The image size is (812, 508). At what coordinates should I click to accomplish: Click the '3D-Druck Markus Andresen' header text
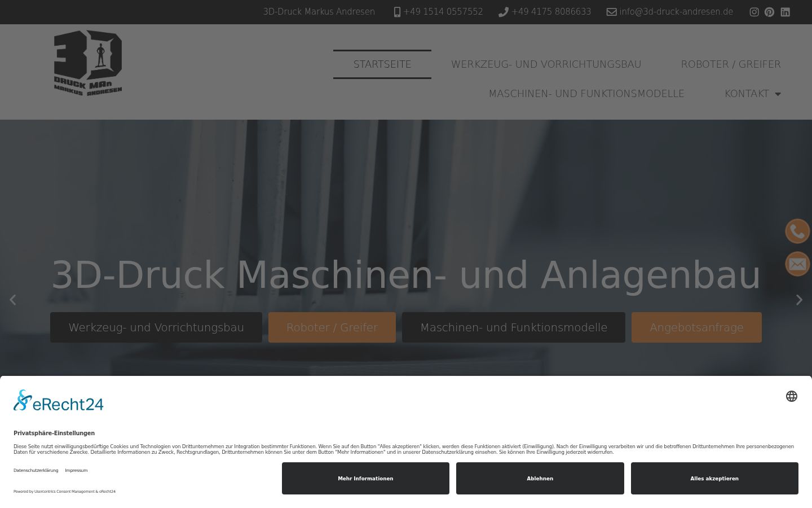point(319,12)
